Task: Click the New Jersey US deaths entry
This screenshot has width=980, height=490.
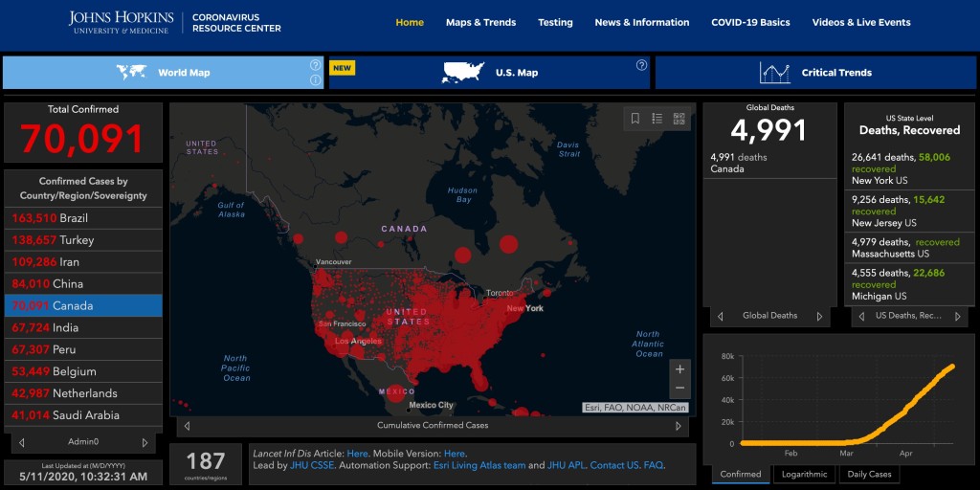Action: [909, 212]
